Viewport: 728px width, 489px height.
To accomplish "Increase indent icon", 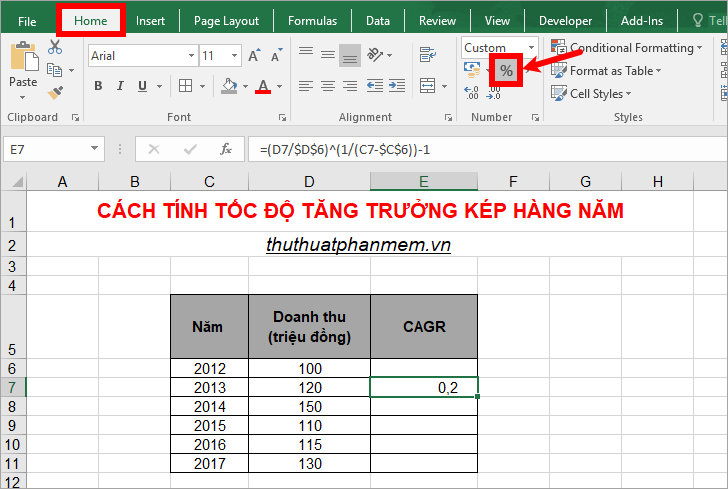I will tap(397, 86).
